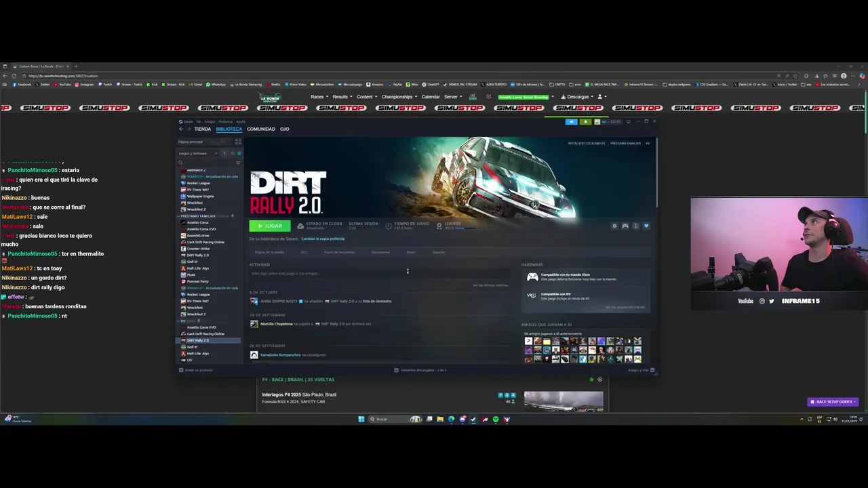Image resolution: width=868 pixels, height=488 pixels.
Task: Open game info icon in Steam
Action: [635, 226]
